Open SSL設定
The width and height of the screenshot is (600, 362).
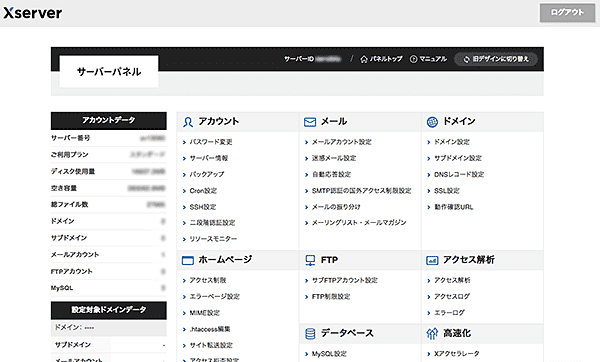tap(447, 191)
